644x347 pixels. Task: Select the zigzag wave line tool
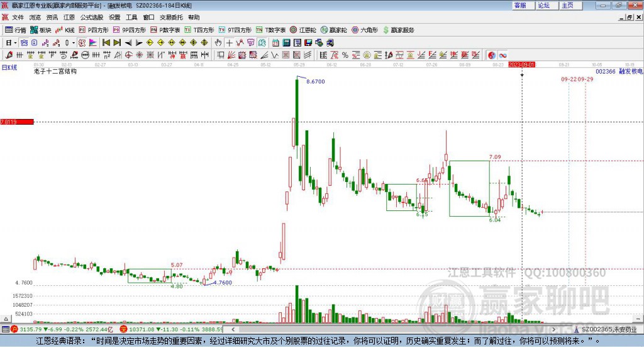[x=274, y=55]
